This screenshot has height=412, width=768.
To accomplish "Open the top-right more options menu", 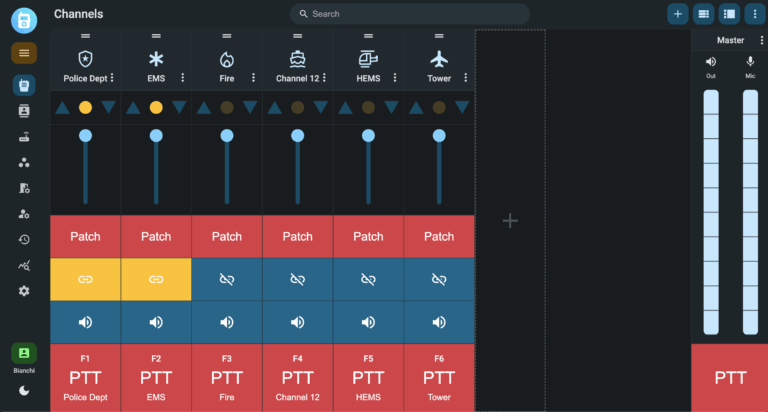I will [753, 14].
